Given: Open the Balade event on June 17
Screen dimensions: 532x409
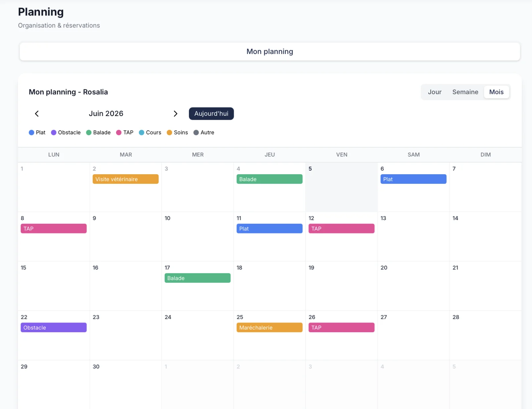Looking at the screenshot, I should coord(198,278).
